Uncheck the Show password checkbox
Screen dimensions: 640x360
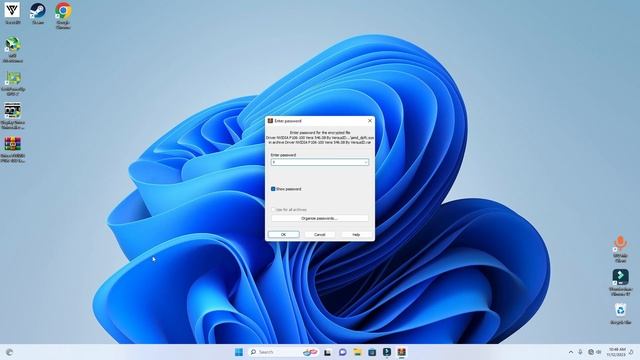coord(273,189)
